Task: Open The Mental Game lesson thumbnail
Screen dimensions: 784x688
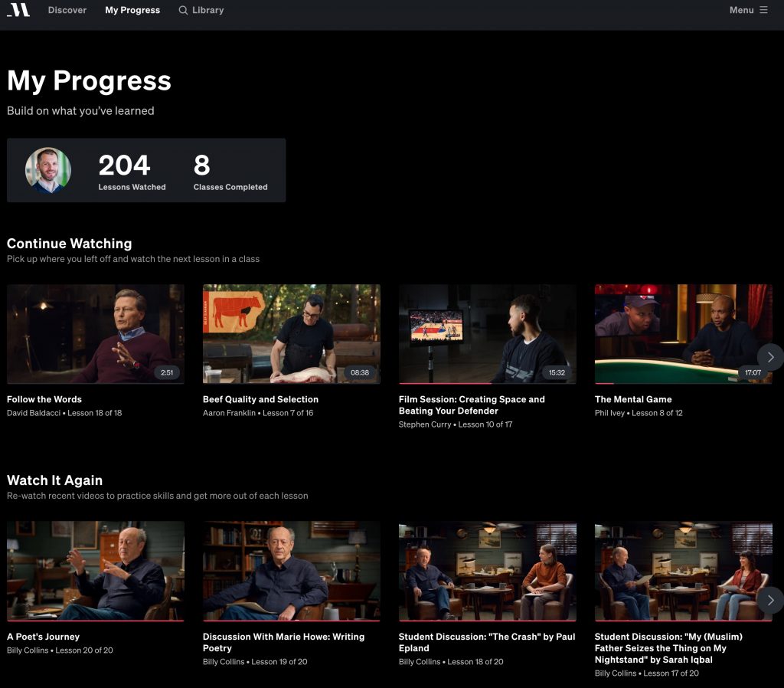Action: 674,333
